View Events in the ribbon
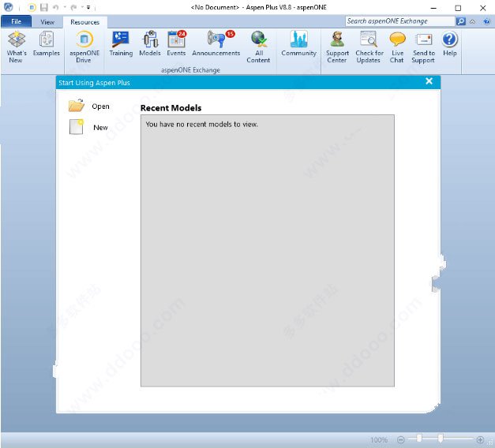 (177, 44)
